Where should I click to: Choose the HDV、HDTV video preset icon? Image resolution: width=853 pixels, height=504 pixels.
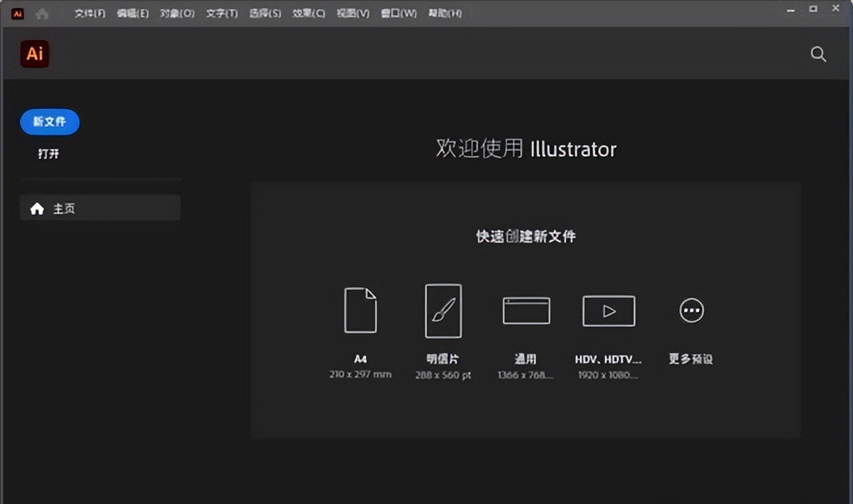pyautogui.click(x=609, y=311)
